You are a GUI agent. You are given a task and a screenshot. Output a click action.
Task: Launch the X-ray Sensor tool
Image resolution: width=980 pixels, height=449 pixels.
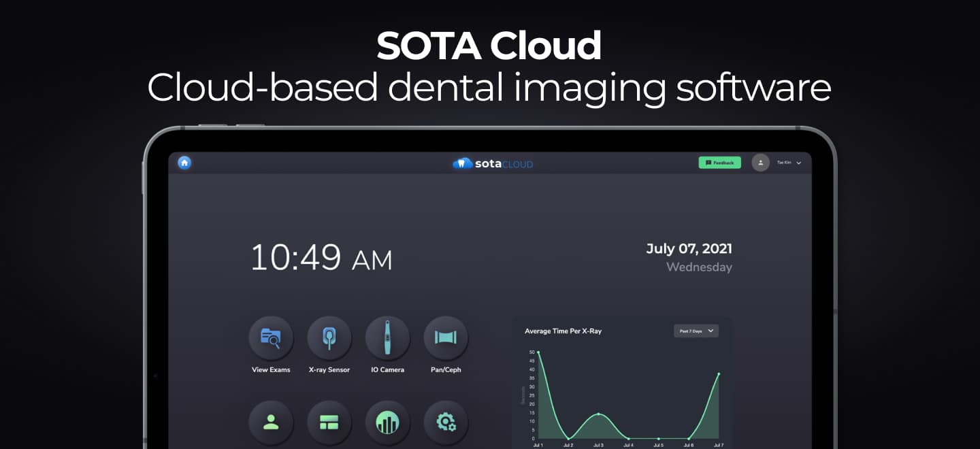329,337
